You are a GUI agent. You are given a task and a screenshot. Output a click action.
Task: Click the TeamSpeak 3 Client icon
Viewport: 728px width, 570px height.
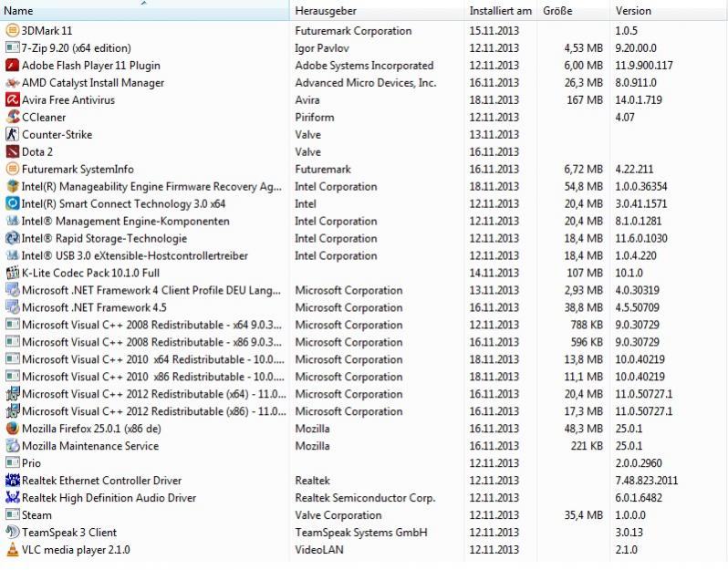click(13, 532)
